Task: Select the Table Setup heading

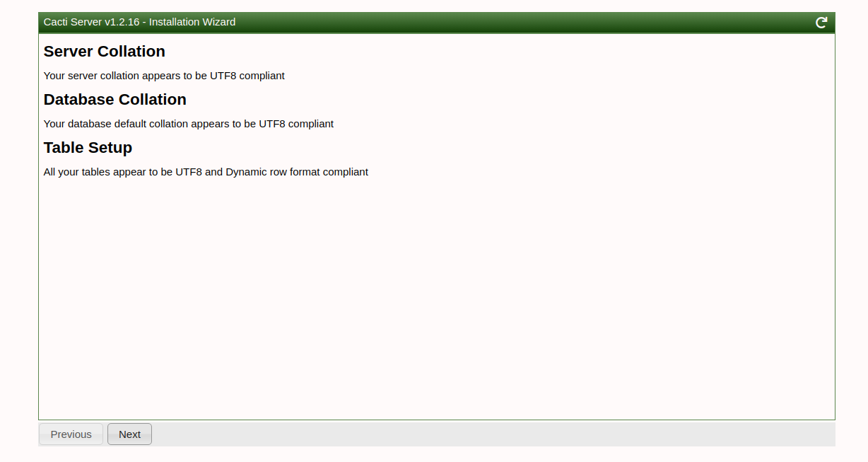Action: point(88,148)
